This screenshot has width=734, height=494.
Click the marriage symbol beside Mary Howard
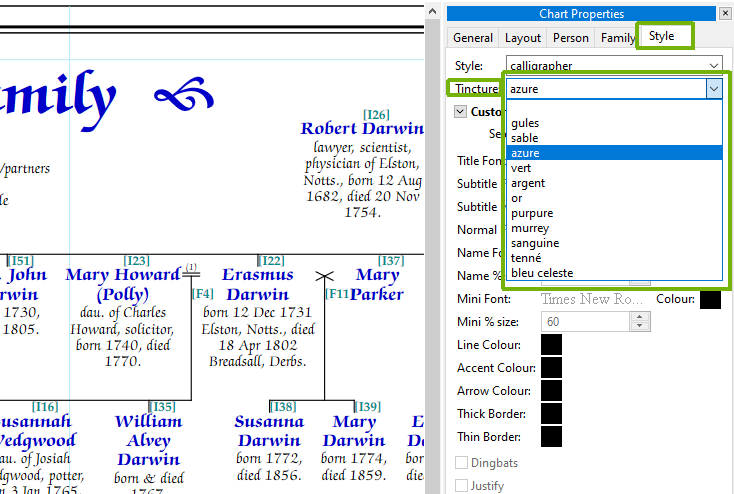coord(191,274)
